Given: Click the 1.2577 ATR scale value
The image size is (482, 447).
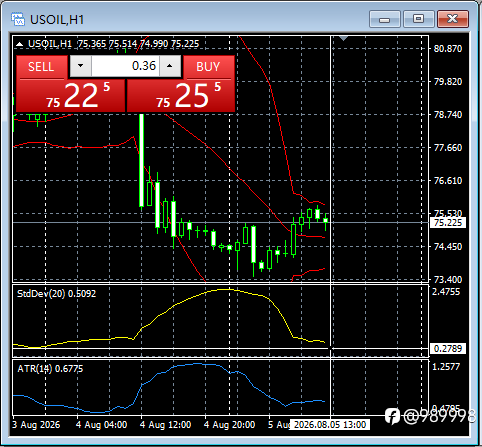Looking at the screenshot, I should pyautogui.click(x=446, y=367).
